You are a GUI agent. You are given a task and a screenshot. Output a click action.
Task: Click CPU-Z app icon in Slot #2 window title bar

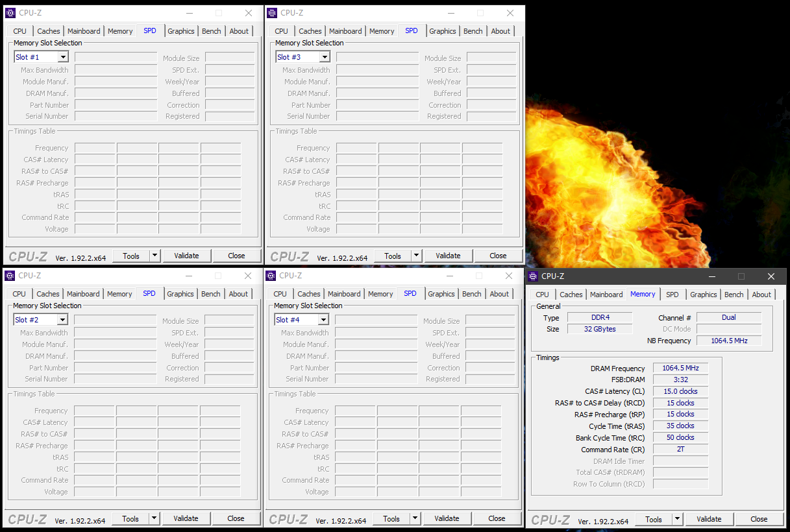click(10, 276)
